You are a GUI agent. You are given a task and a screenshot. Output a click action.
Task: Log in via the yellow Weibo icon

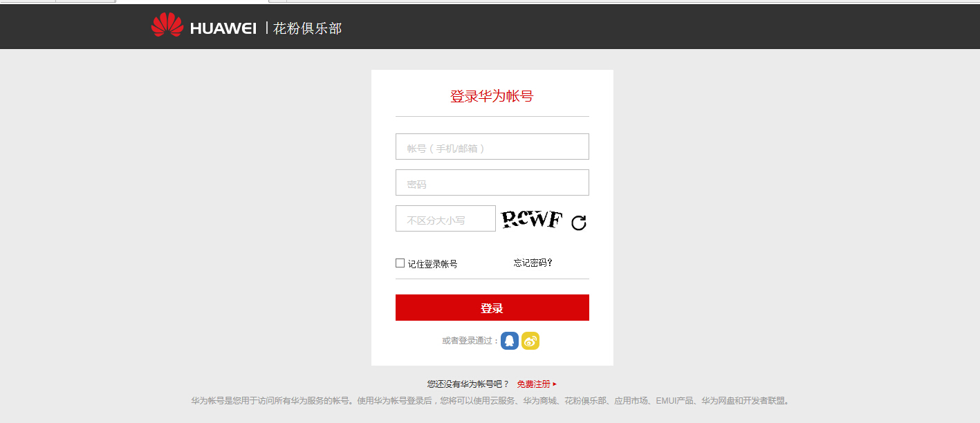coord(530,341)
